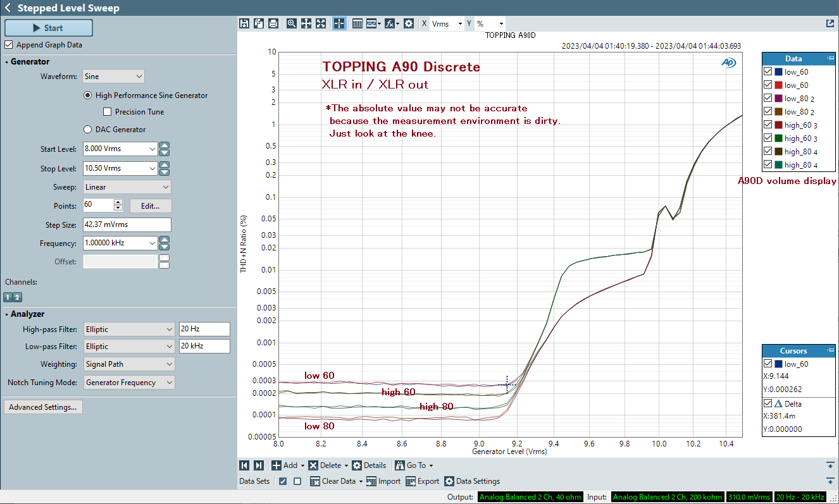Select the zoom magnifier tool
Image resolution: width=839 pixels, height=504 pixels.
292,23
